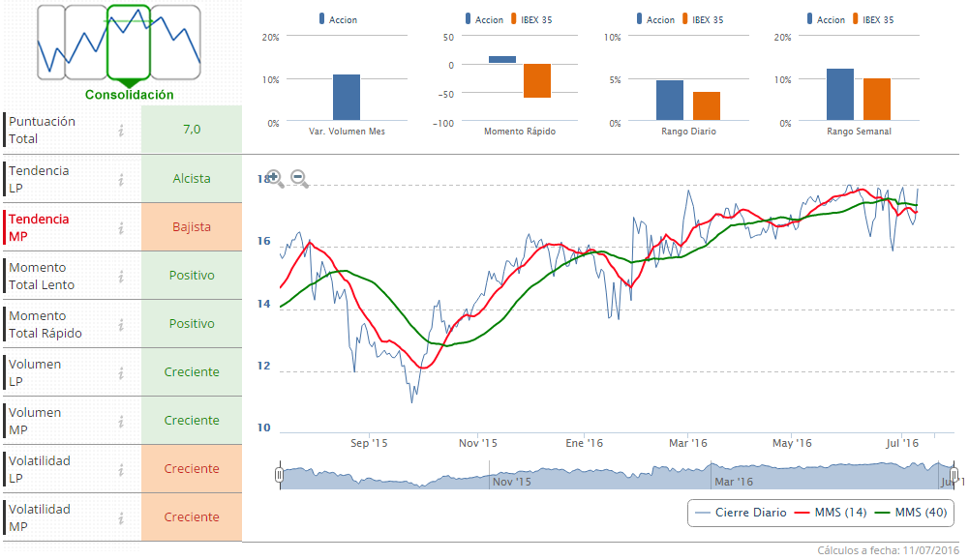This screenshot has width=969, height=560.
Task: Click the Bajista value for Tendencia MP
Action: 192,227
